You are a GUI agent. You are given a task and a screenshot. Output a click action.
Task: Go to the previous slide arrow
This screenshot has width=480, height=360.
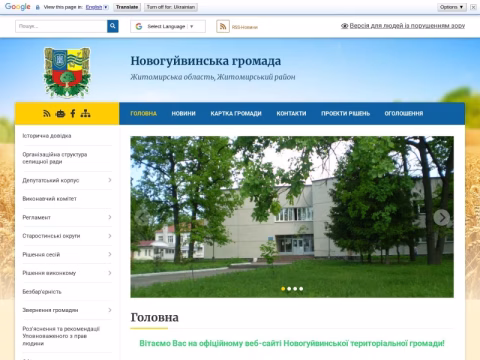(x=142, y=218)
